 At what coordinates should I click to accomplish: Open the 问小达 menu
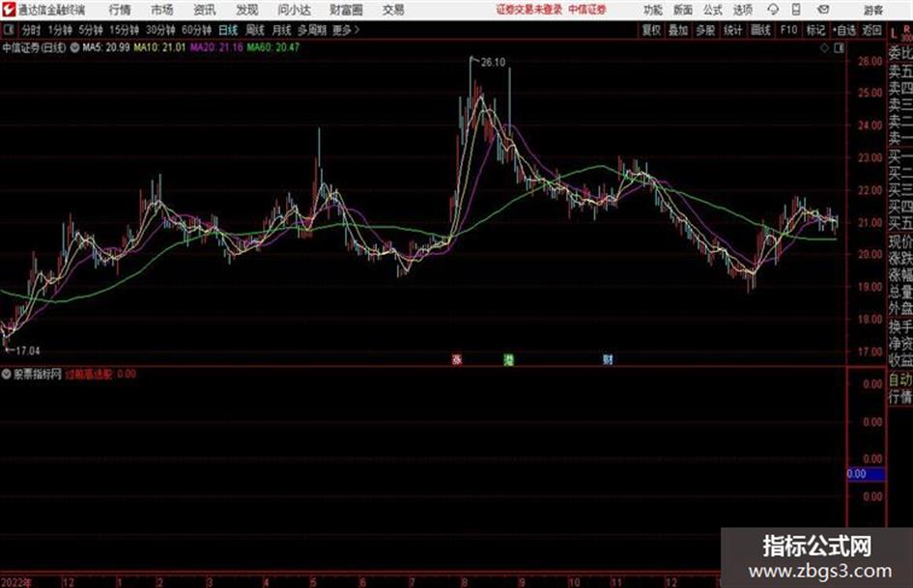(x=294, y=10)
